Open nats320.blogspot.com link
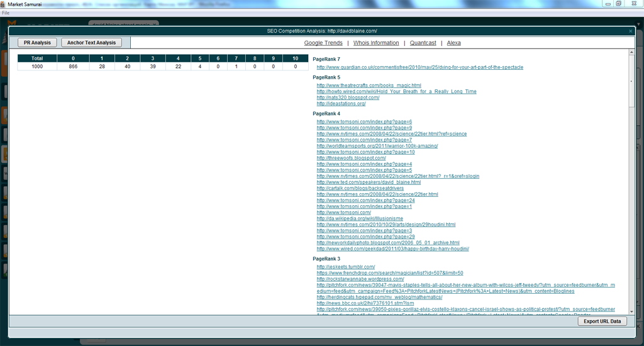 [x=348, y=98]
